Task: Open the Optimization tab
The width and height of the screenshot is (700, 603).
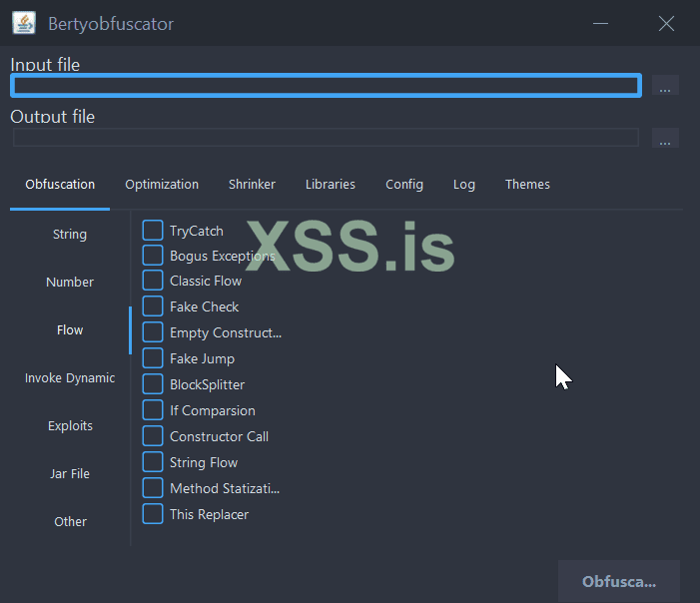Action: tap(162, 185)
